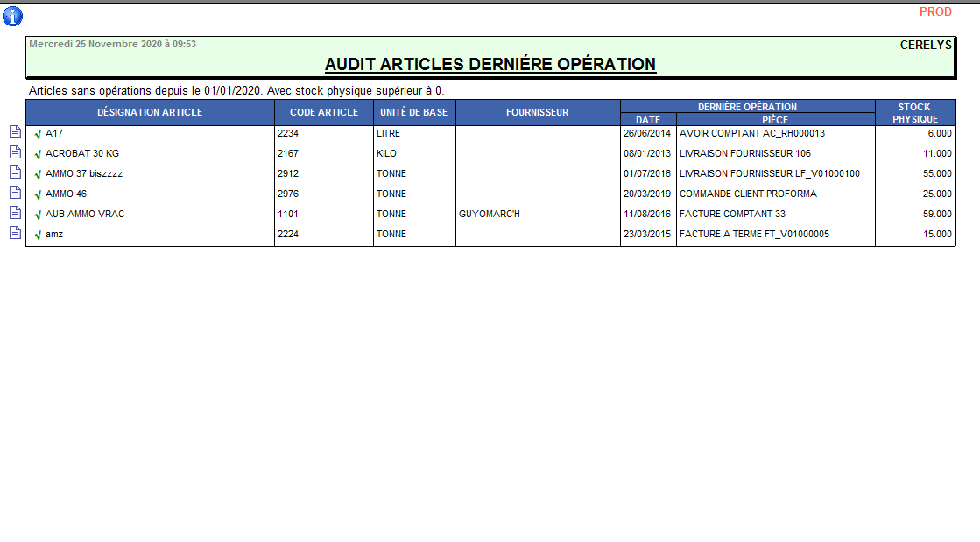Open the document icon for article amz
Viewport: 980px width, 542px height.
point(14,233)
